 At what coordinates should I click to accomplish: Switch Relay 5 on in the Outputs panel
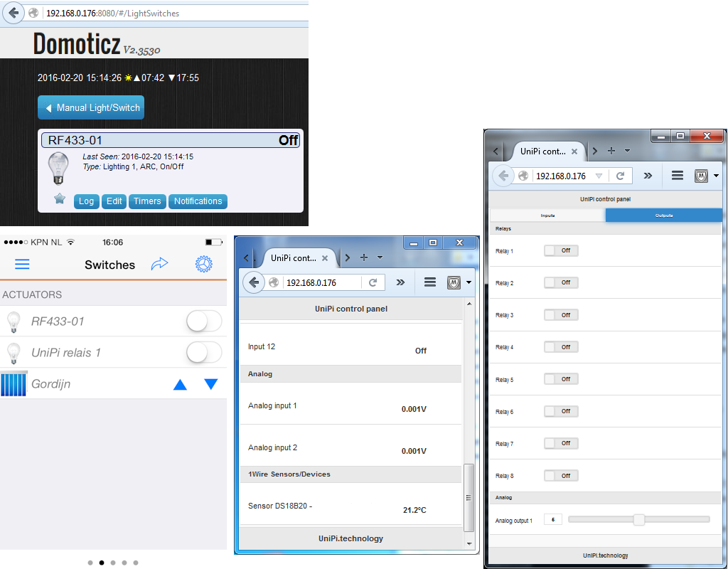(561, 379)
